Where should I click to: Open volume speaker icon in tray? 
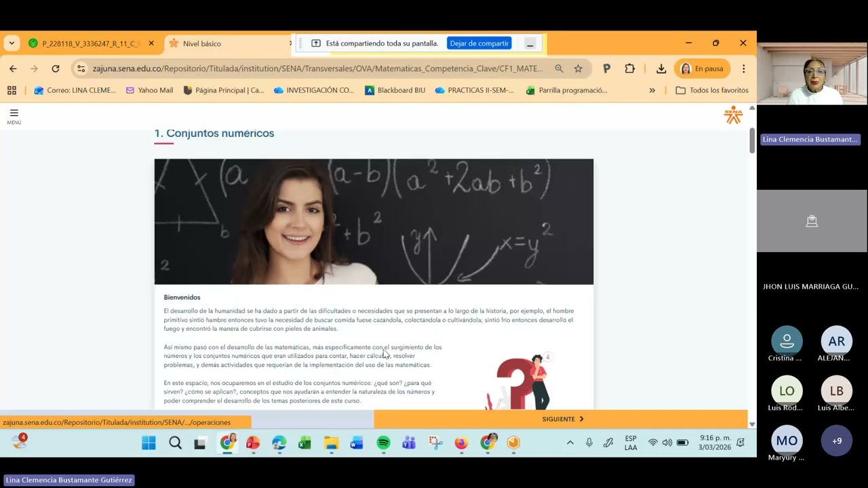[667, 443]
